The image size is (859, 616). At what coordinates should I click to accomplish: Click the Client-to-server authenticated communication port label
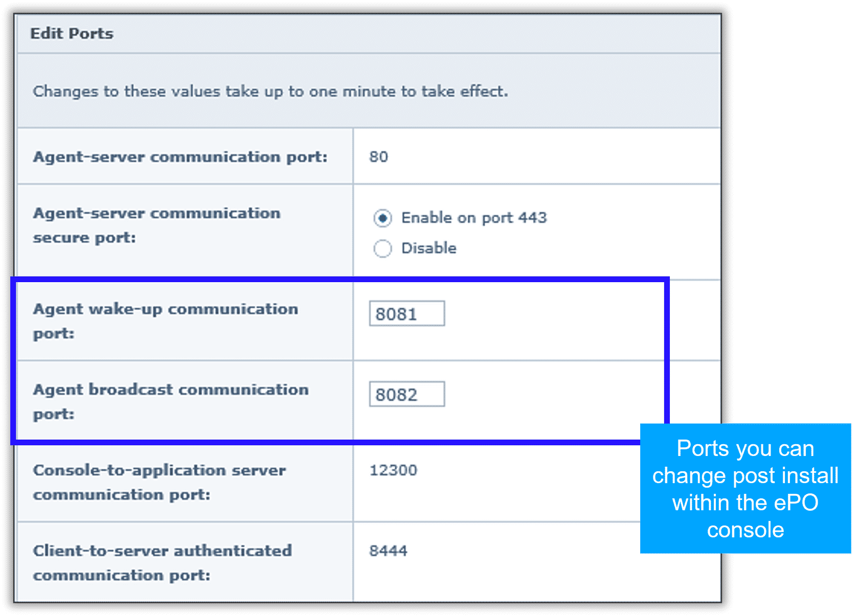[162, 562]
